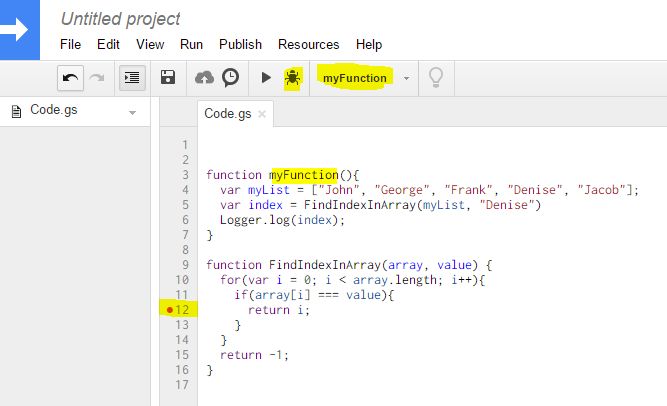Viewport: 667px width, 406px height.
Task: Click 'return i;' on line 12
Action: pos(279,310)
